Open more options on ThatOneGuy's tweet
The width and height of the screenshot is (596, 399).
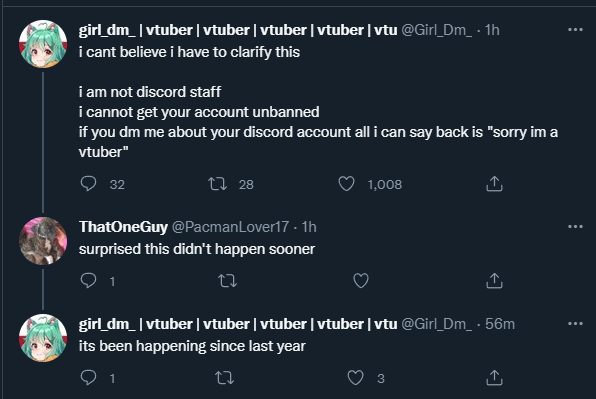pyautogui.click(x=575, y=226)
